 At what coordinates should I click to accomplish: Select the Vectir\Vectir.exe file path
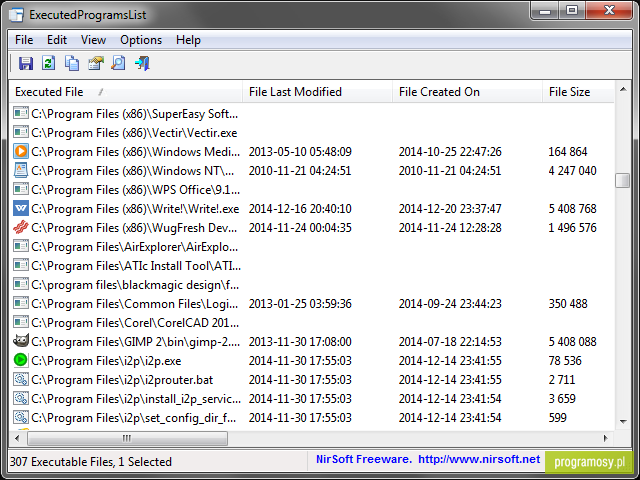click(x=134, y=133)
